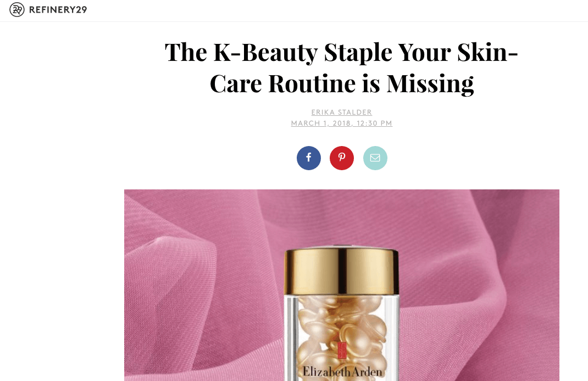Select the word "Missing" in the headline
Image resolution: width=588 pixels, height=381 pixels.
click(430, 83)
